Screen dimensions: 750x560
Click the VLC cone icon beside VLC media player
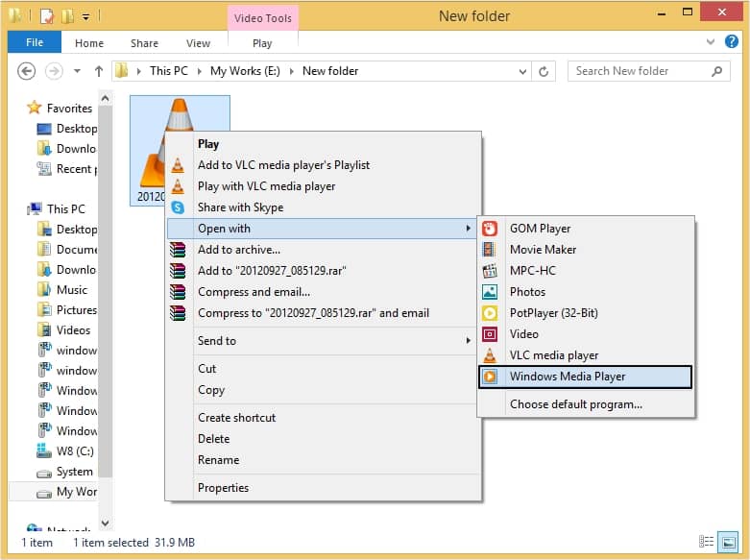tap(490, 355)
